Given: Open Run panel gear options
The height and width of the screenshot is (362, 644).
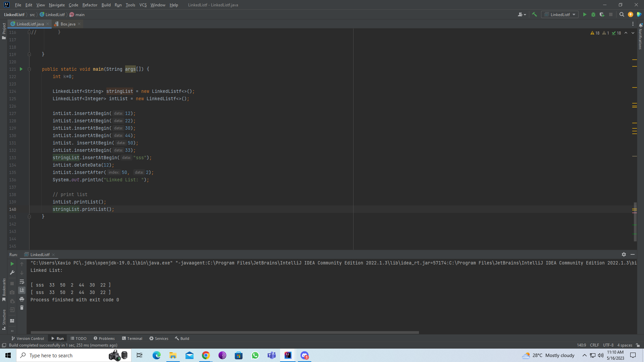Looking at the screenshot, I should [624, 254].
